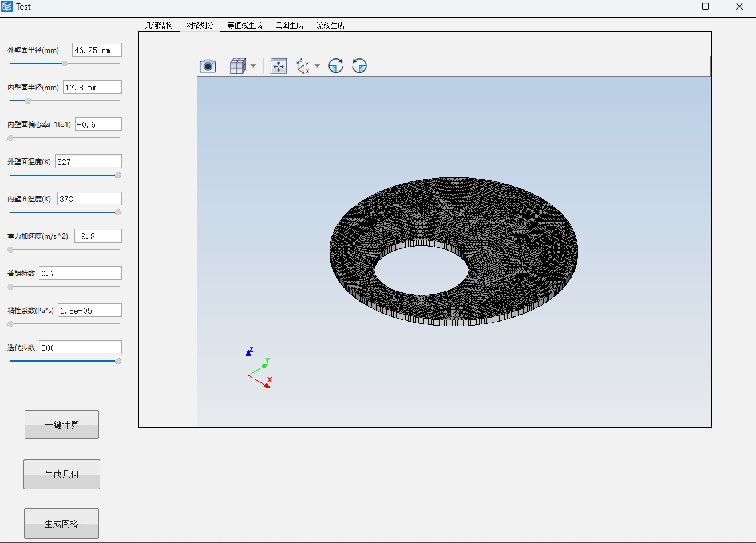Click the Test app icon in the title bar
This screenshot has width=756, height=543.
point(7,7)
